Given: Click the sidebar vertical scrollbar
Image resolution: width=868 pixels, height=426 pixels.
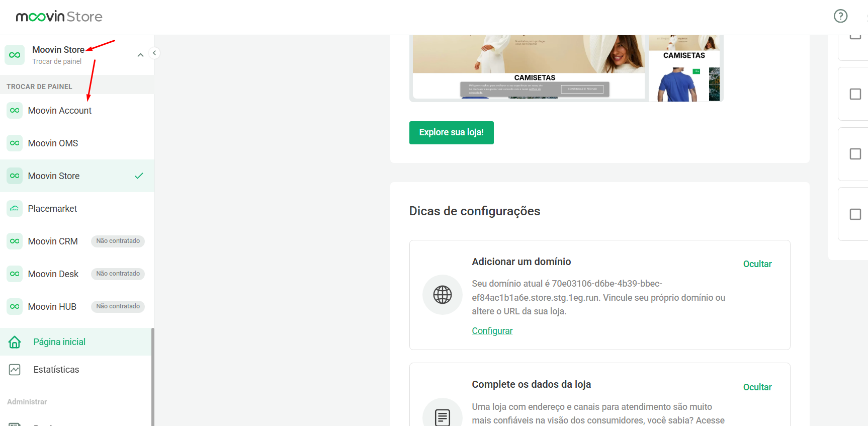Looking at the screenshot, I should click(x=152, y=377).
